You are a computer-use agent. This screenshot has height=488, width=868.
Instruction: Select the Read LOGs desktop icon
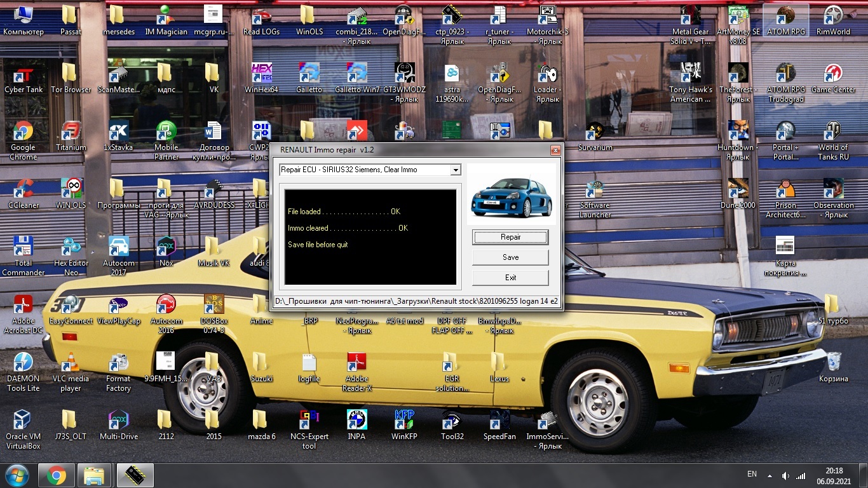point(261,20)
